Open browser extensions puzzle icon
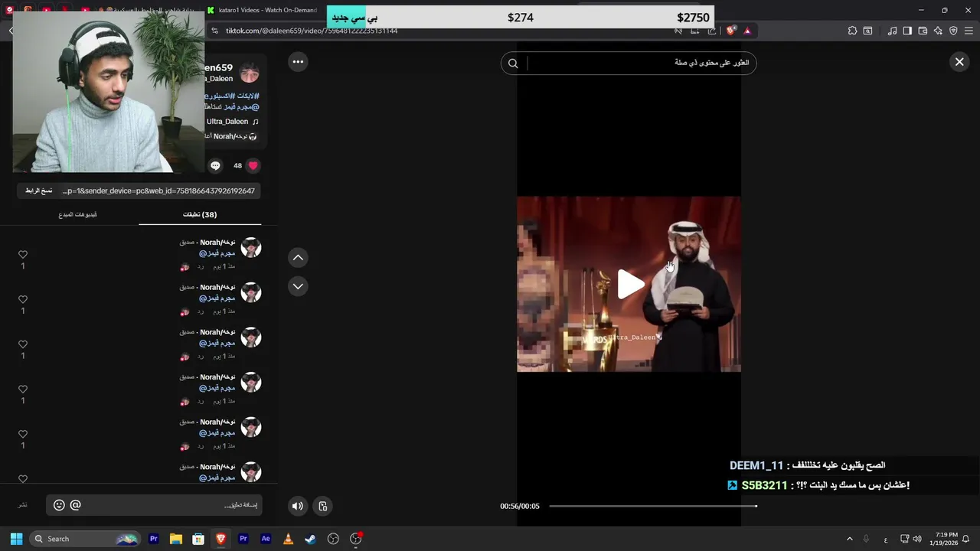Screen dimensions: 980x551 pyautogui.click(x=852, y=31)
